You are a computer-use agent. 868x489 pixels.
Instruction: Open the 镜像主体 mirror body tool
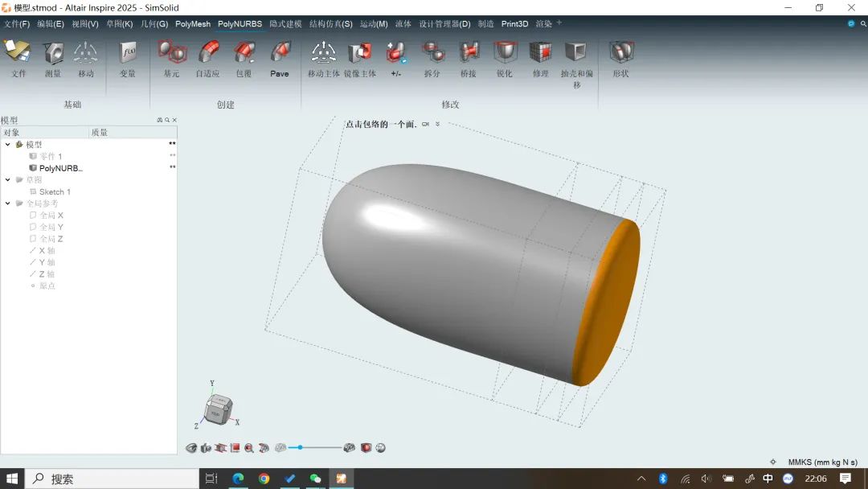pyautogui.click(x=359, y=54)
